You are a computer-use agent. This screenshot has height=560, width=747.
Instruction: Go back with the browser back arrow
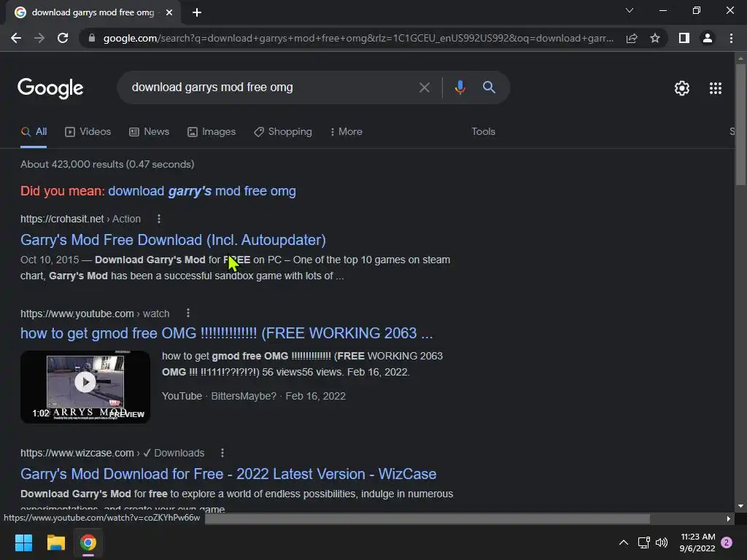click(x=16, y=38)
